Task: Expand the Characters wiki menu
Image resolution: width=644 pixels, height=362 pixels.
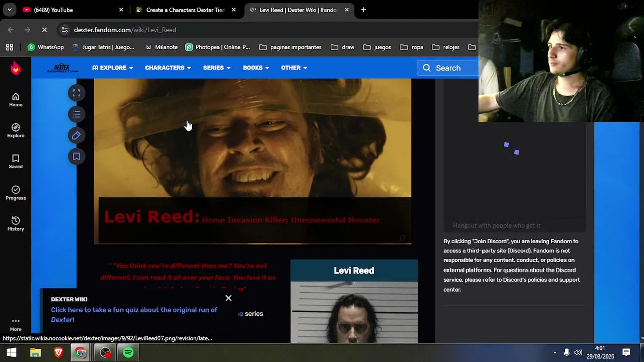Action: (x=168, y=68)
